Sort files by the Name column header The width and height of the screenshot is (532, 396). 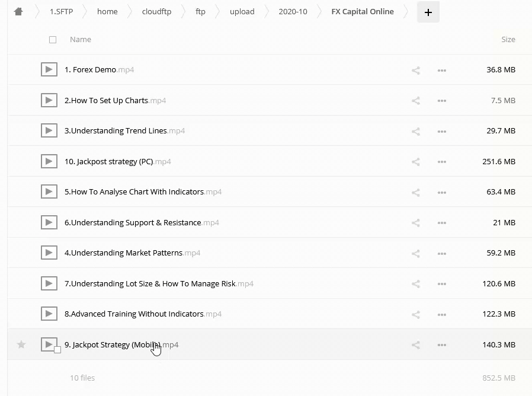tap(81, 40)
